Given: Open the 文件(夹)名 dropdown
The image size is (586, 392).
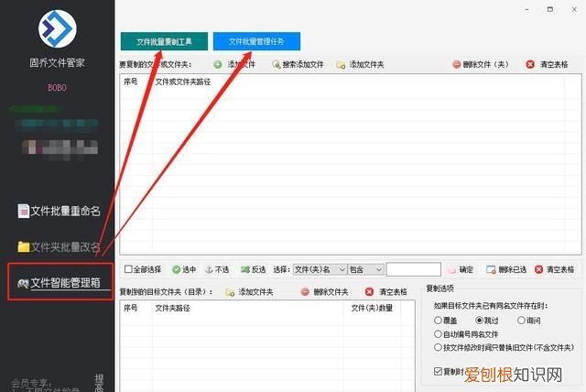Looking at the screenshot, I should (x=320, y=269).
